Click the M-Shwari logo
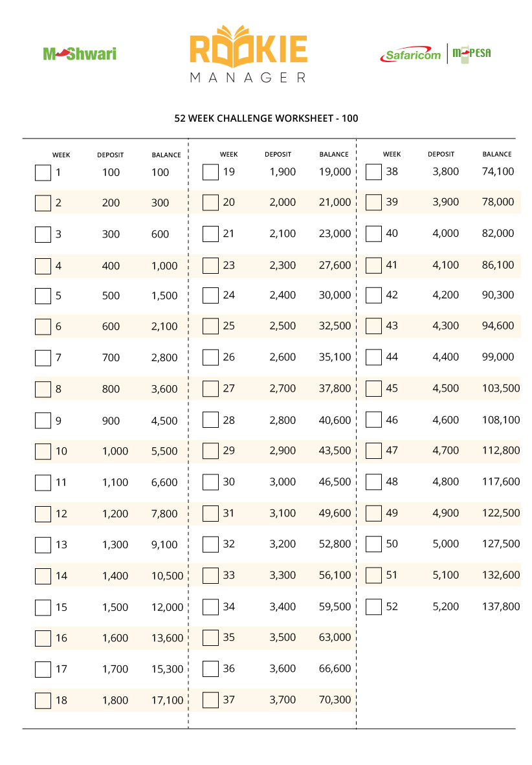The height and width of the screenshot is (765, 532). 80,54
